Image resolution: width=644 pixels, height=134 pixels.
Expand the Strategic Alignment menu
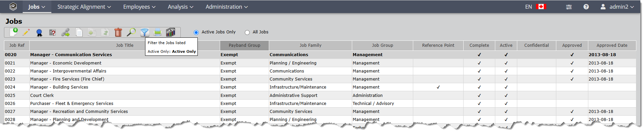click(84, 7)
